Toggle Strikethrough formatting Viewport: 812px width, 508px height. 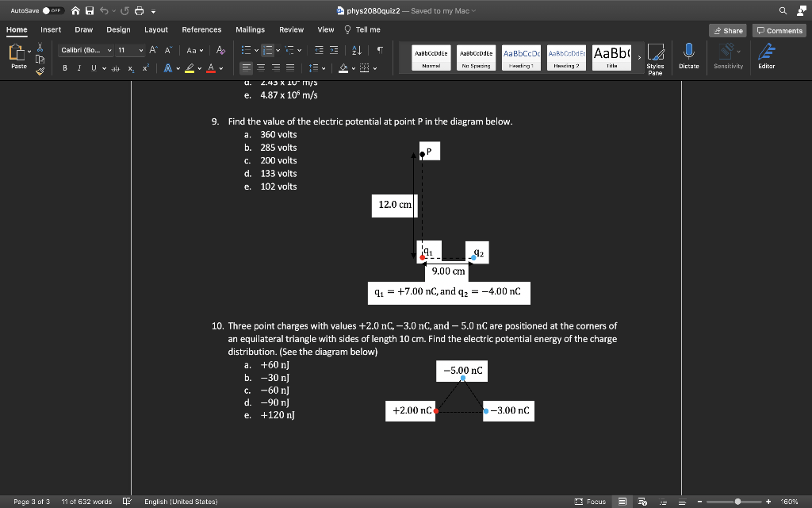pyautogui.click(x=116, y=68)
